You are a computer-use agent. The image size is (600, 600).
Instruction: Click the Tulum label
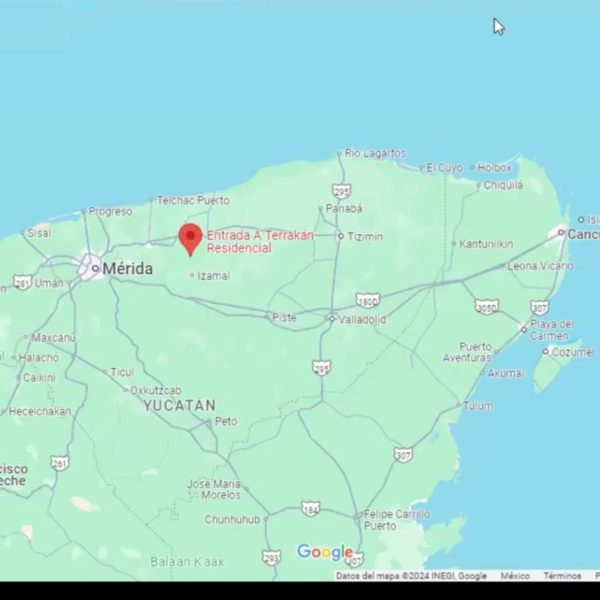(478, 406)
